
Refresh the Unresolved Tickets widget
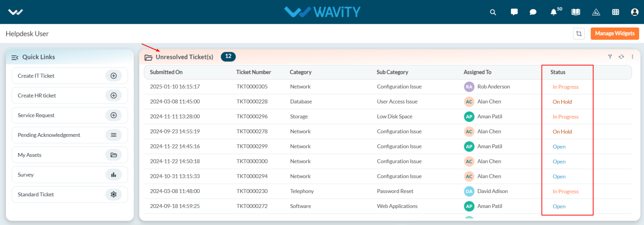(621, 56)
